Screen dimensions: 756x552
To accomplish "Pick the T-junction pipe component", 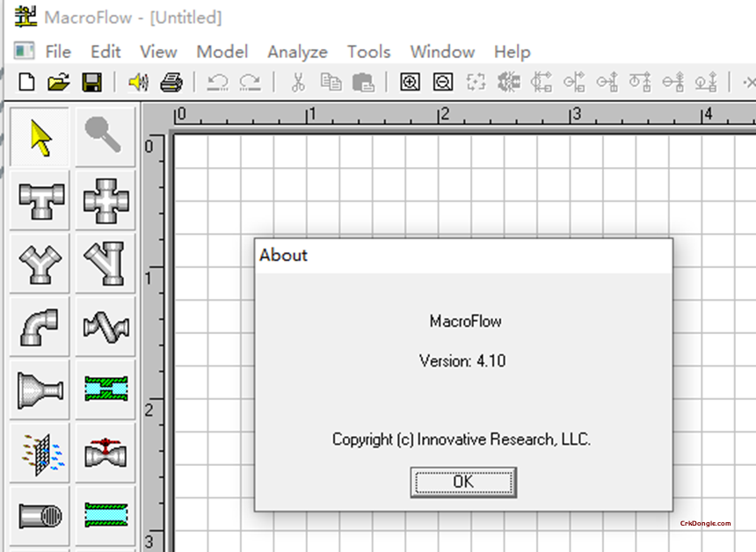I will (x=41, y=201).
